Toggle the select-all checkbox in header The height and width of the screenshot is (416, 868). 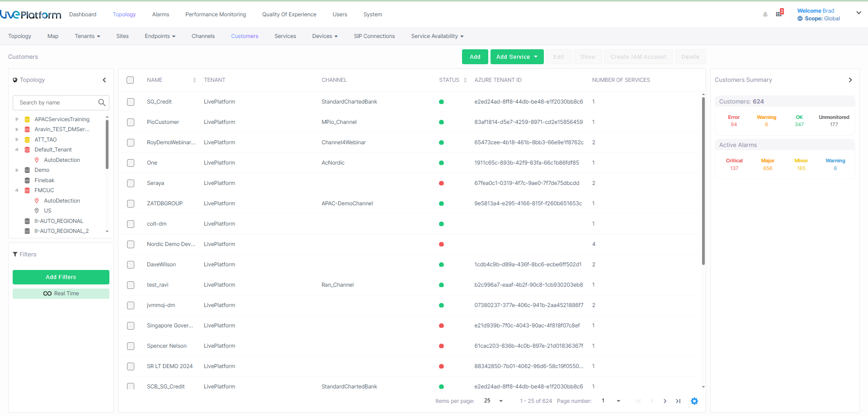[x=130, y=80]
